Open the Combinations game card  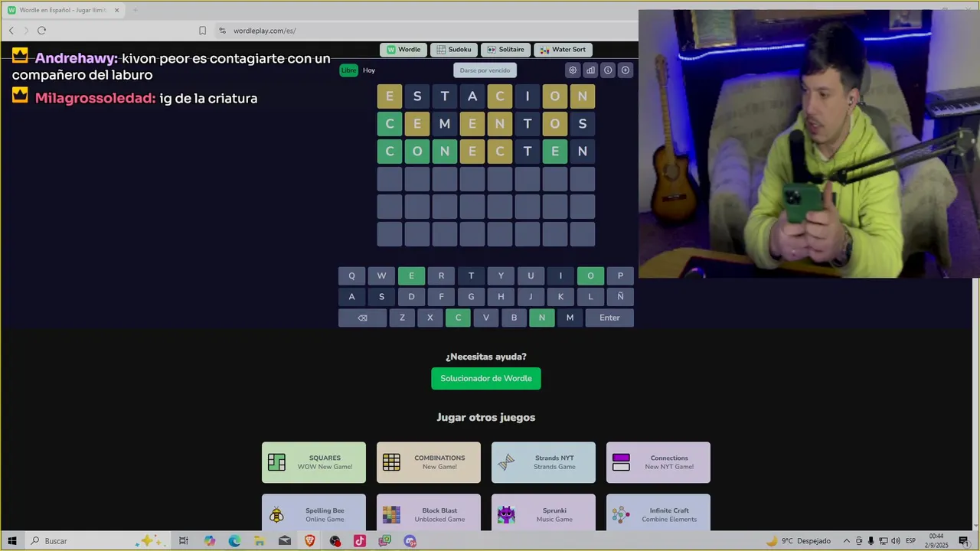tap(429, 462)
